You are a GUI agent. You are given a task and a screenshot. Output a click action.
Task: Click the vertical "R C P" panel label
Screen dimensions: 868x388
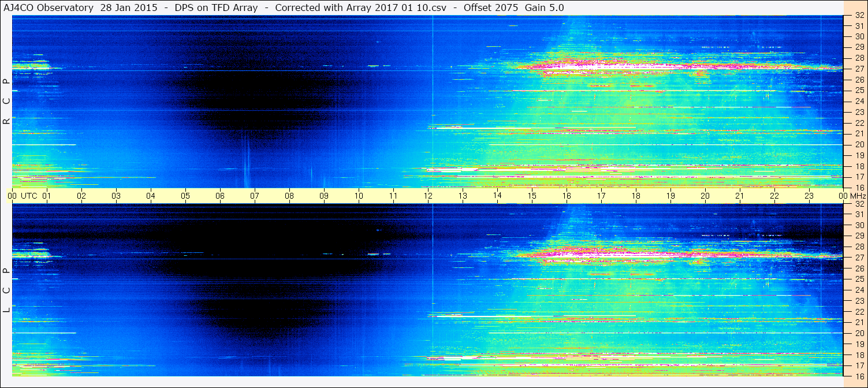pyautogui.click(x=6, y=102)
